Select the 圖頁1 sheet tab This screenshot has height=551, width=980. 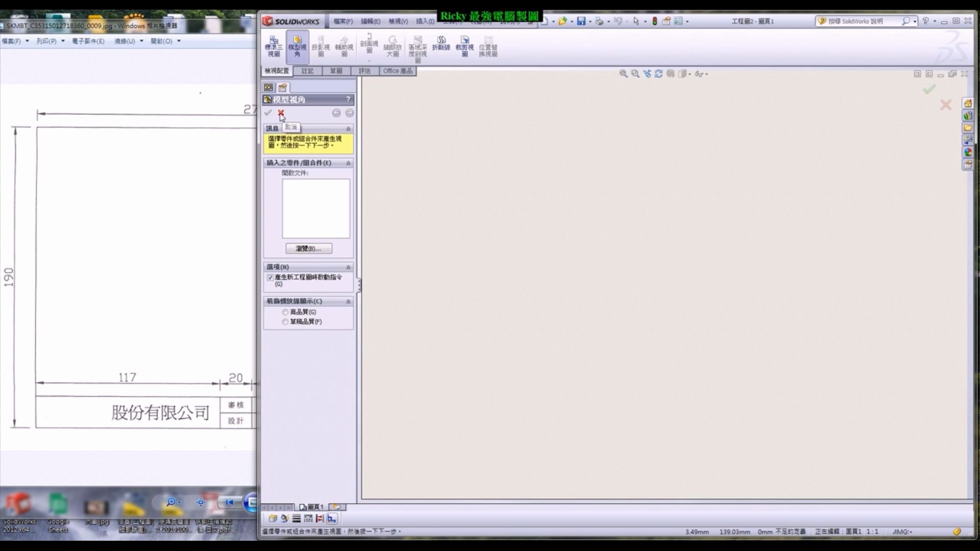(x=312, y=507)
